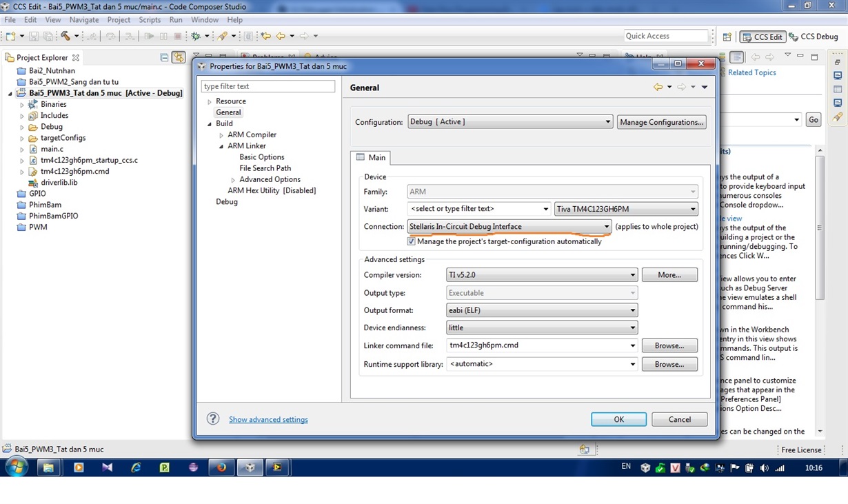Click Quick Access field
848x504 pixels.
pos(666,36)
